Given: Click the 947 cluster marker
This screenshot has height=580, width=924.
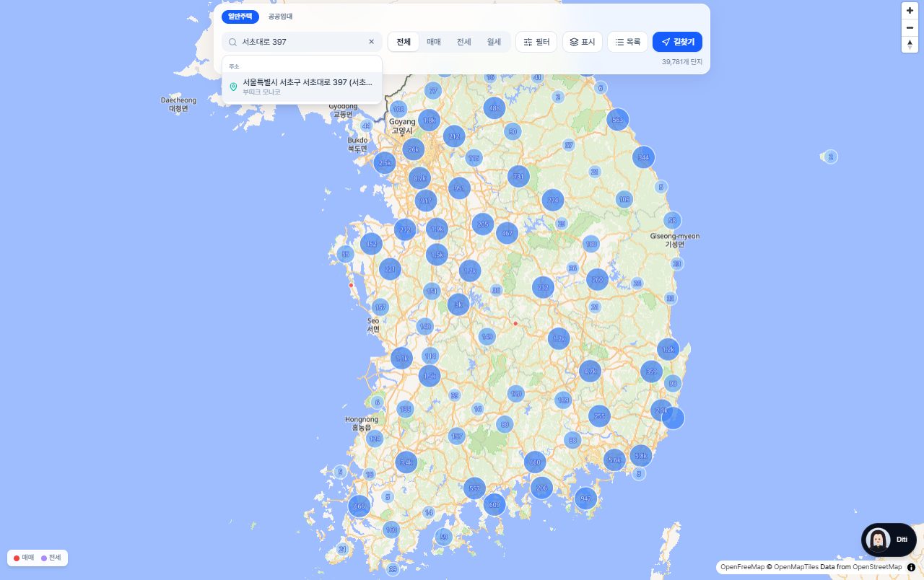Looking at the screenshot, I should coord(585,498).
